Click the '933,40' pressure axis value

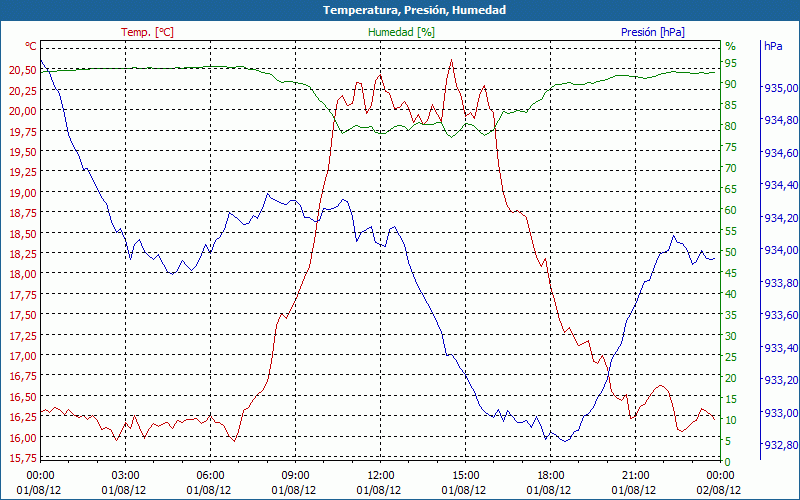(x=781, y=348)
